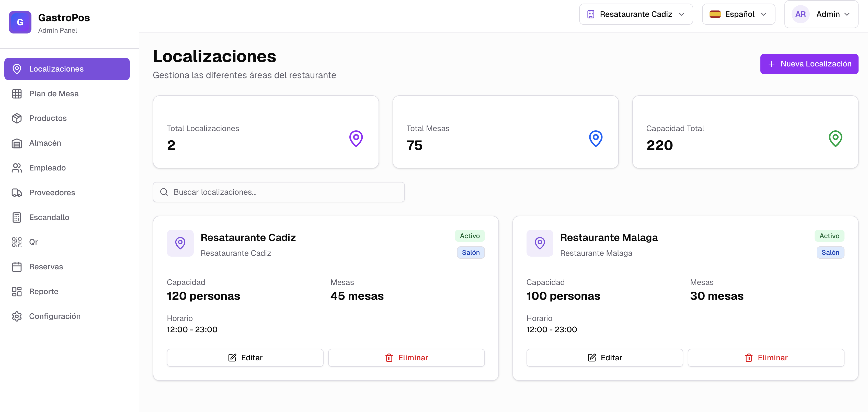Click the AR user avatar

point(800,14)
